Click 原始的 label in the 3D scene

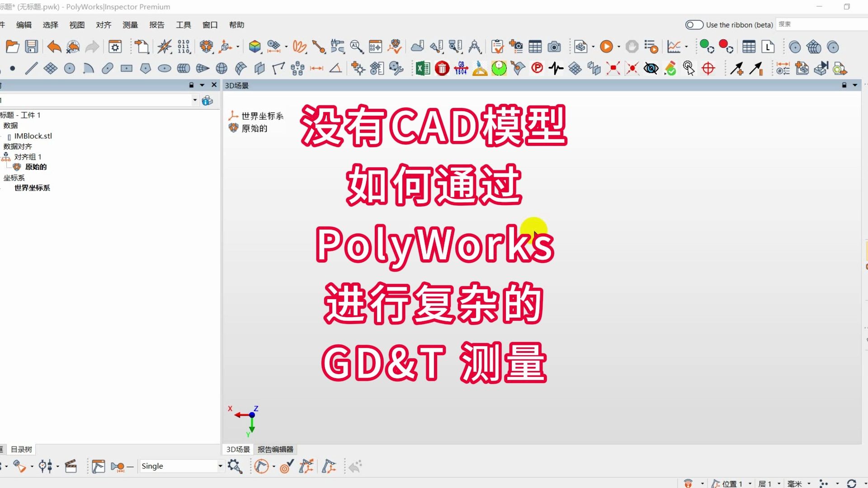(255, 128)
